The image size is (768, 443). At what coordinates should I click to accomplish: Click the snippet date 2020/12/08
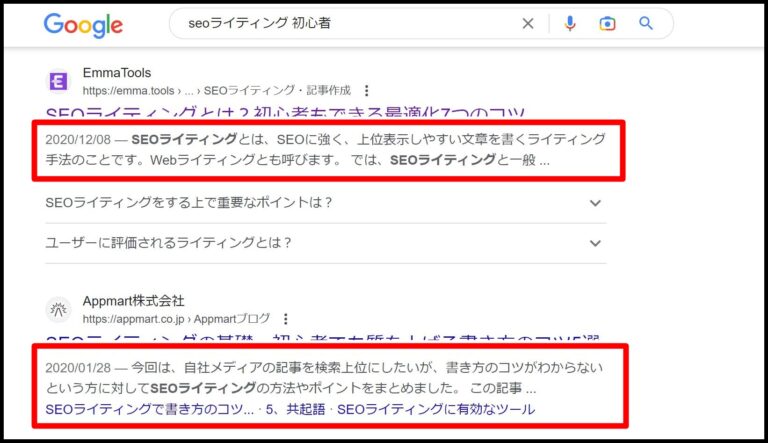tap(78, 140)
